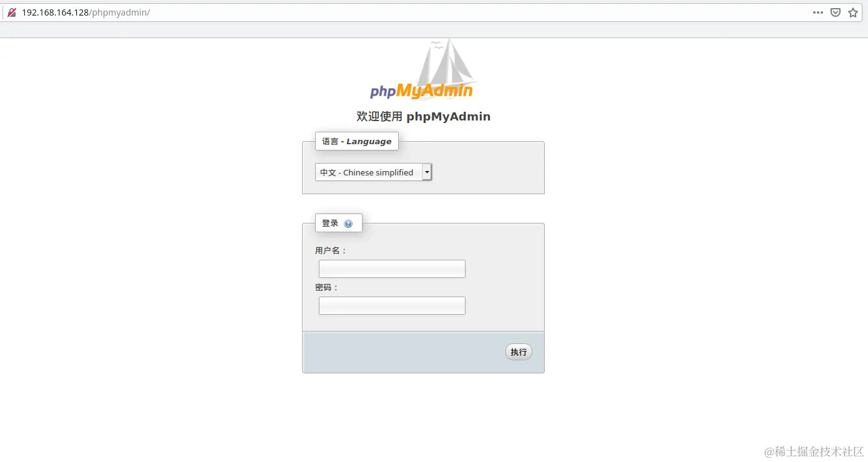This screenshot has height=462, width=868.
Task: Click the phpMyAdmin wordmark in the logo
Action: pos(421,91)
